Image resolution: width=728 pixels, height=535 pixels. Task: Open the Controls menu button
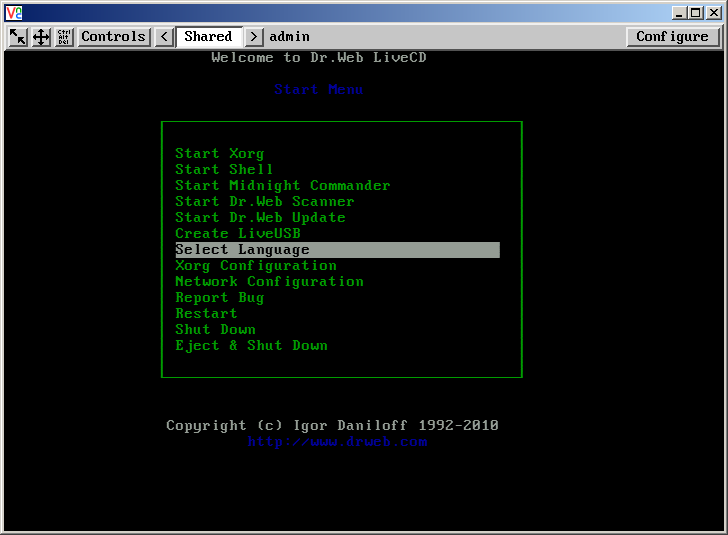tap(114, 37)
